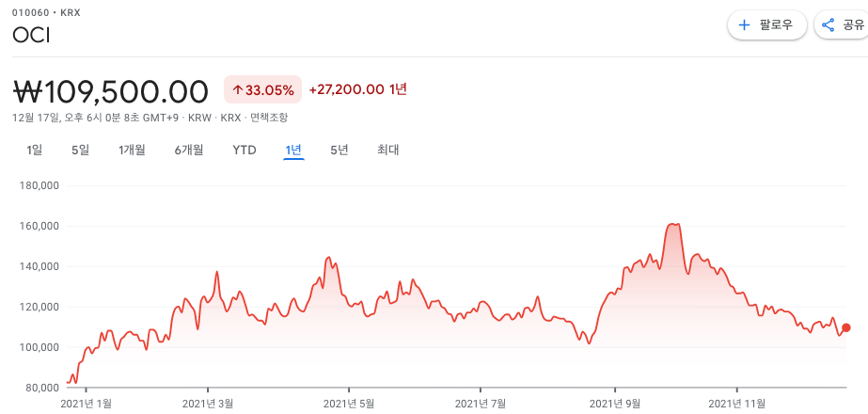Select the YTD range tab
This screenshot has width=868, height=414.
(245, 150)
